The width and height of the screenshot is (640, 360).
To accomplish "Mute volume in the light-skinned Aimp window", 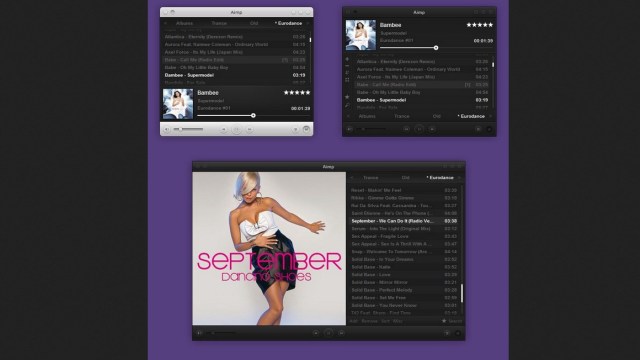I will (167, 129).
